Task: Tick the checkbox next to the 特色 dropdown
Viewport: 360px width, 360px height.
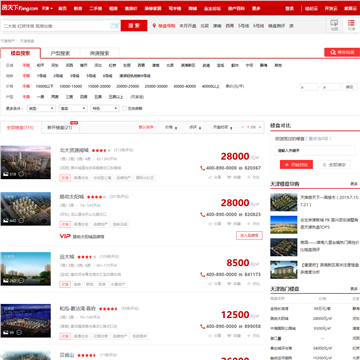Action: point(124,108)
